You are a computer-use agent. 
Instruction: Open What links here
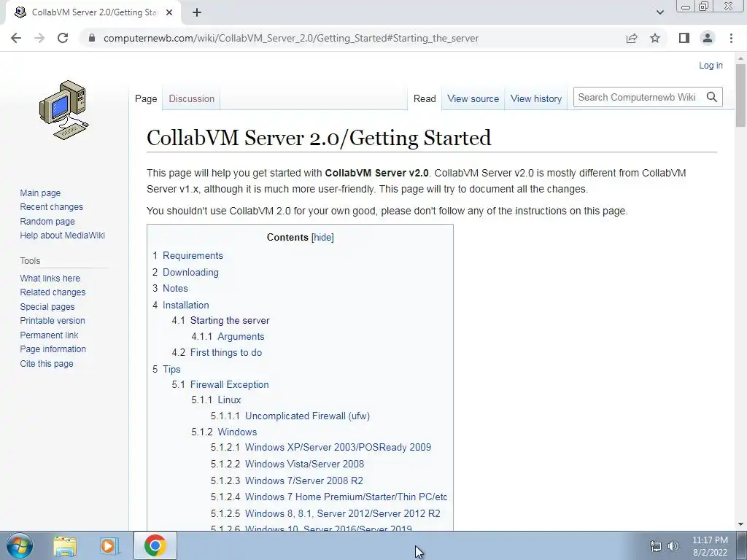(50, 278)
